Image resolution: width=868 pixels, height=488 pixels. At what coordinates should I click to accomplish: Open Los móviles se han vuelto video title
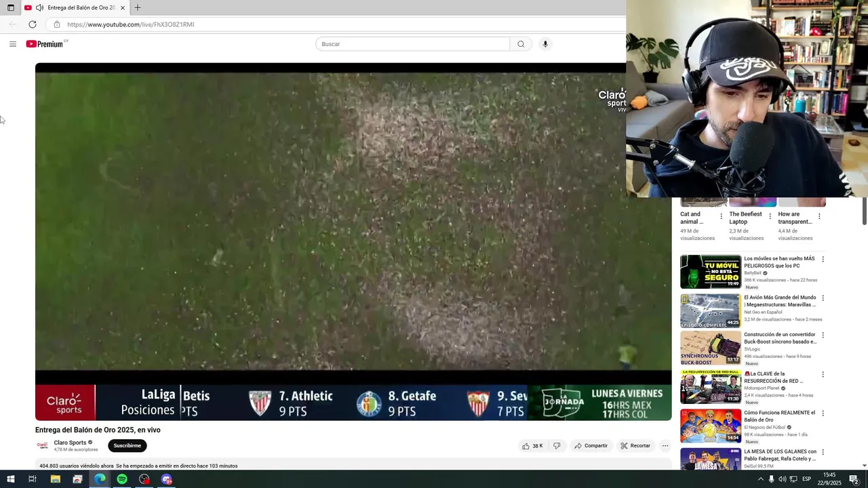[779, 262]
